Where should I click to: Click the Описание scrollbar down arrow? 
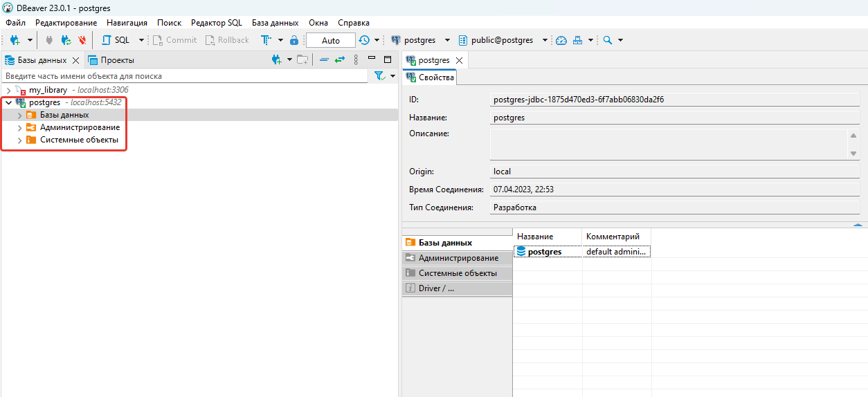854,154
